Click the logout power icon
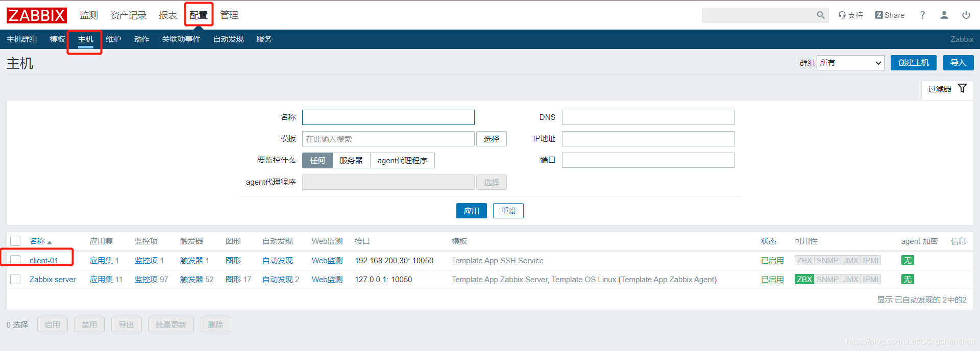This screenshot has width=980, height=351. tap(966, 15)
